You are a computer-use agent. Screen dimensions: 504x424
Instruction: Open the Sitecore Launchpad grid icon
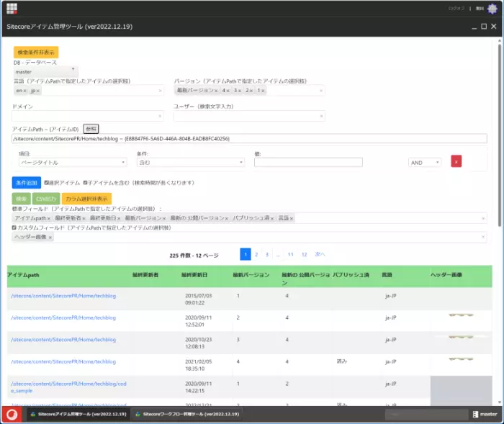(x=12, y=9)
